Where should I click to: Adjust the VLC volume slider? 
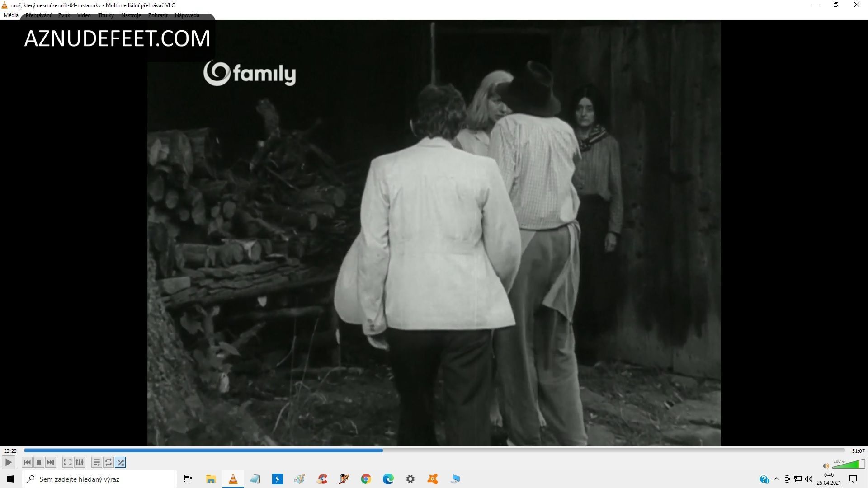pyautogui.click(x=848, y=464)
